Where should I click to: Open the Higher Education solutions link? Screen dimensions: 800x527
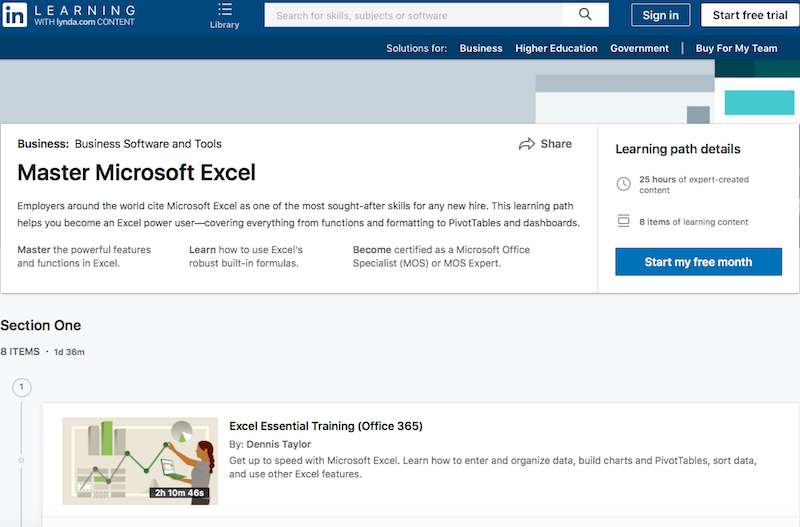coord(556,48)
